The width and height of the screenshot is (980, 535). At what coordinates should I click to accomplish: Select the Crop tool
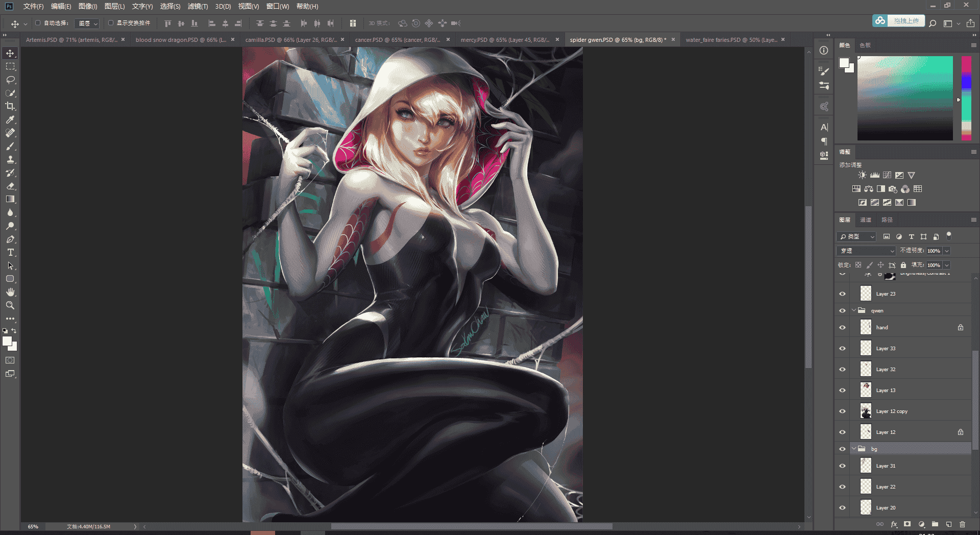click(x=10, y=106)
